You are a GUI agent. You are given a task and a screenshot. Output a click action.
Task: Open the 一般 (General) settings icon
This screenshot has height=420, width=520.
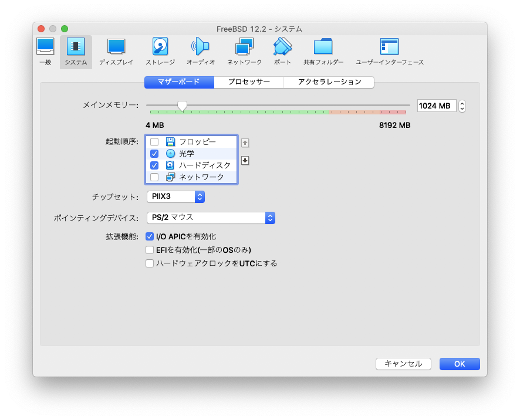point(45,51)
